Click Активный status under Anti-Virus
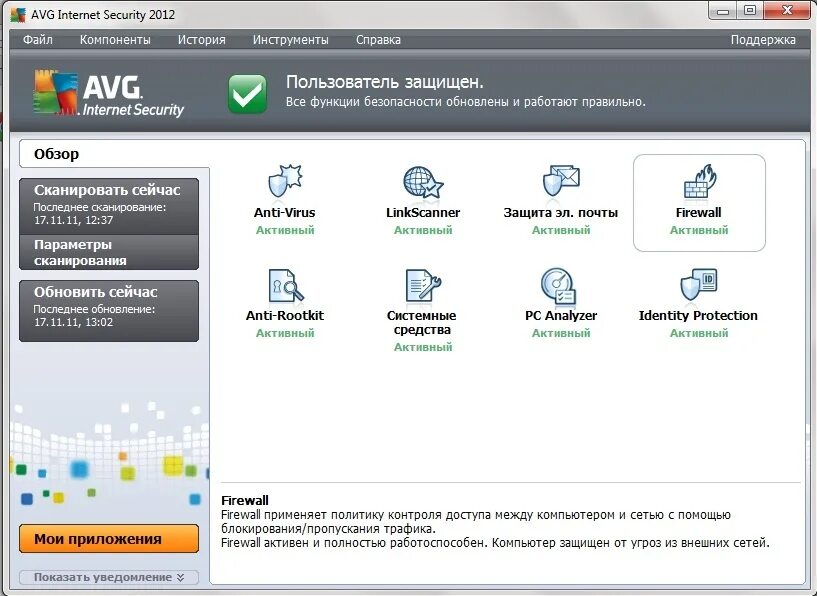The height and width of the screenshot is (596, 817). point(285,230)
